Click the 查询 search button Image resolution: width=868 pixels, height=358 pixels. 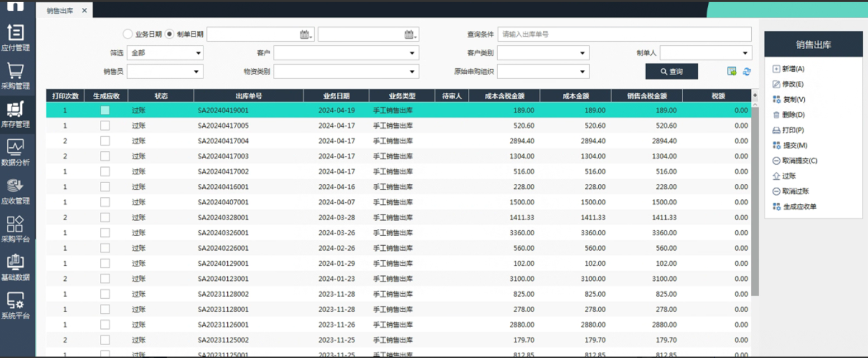point(671,71)
